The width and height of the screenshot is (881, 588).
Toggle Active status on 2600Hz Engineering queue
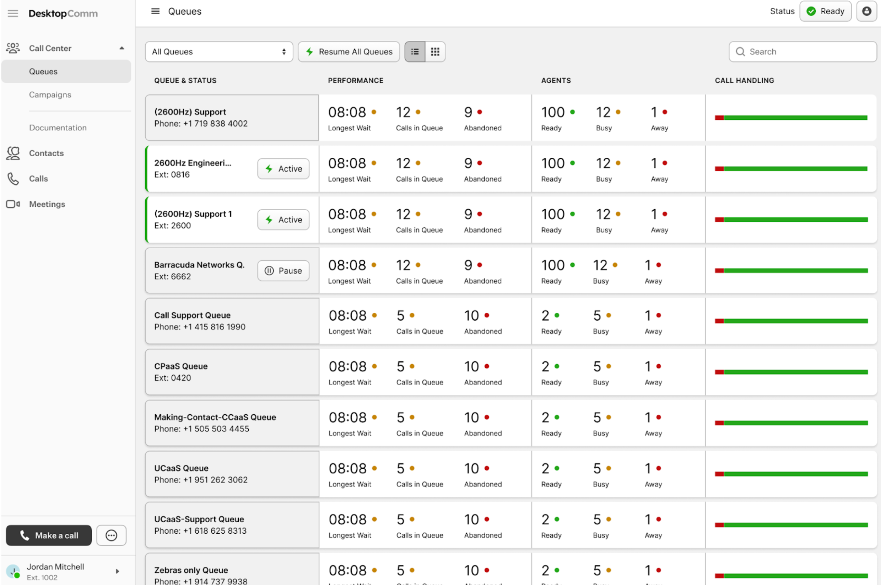(x=283, y=169)
